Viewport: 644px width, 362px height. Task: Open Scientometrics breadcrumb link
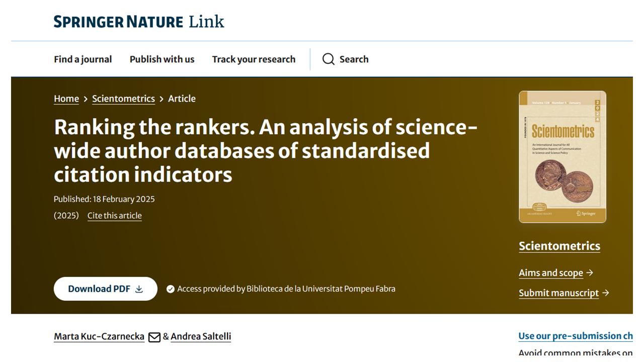point(123,99)
